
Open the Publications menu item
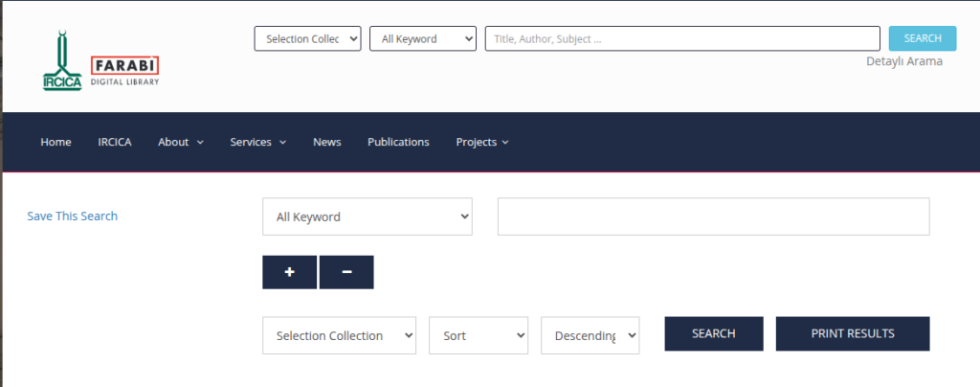tap(398, 142)
